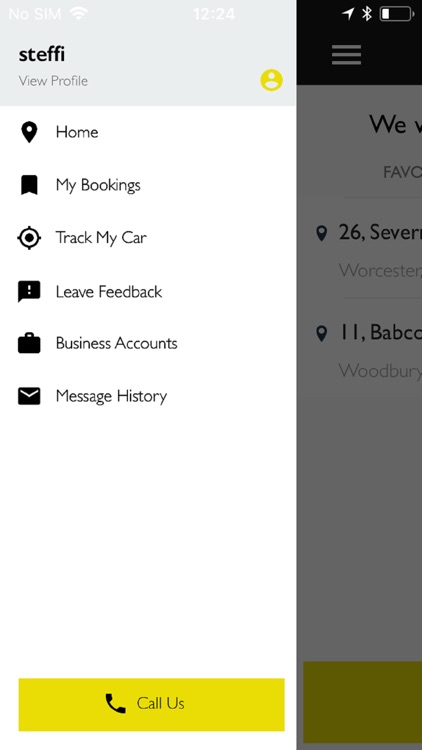The image size is (422, 750).
Task: Click the Business Accounts briefcase icon
Action: coord(29,343)
